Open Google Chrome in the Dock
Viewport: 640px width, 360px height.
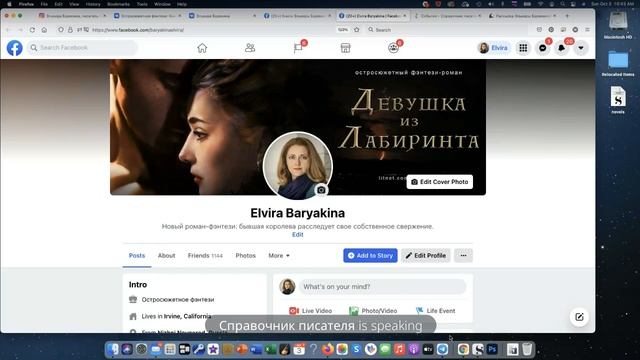point(463,349)
